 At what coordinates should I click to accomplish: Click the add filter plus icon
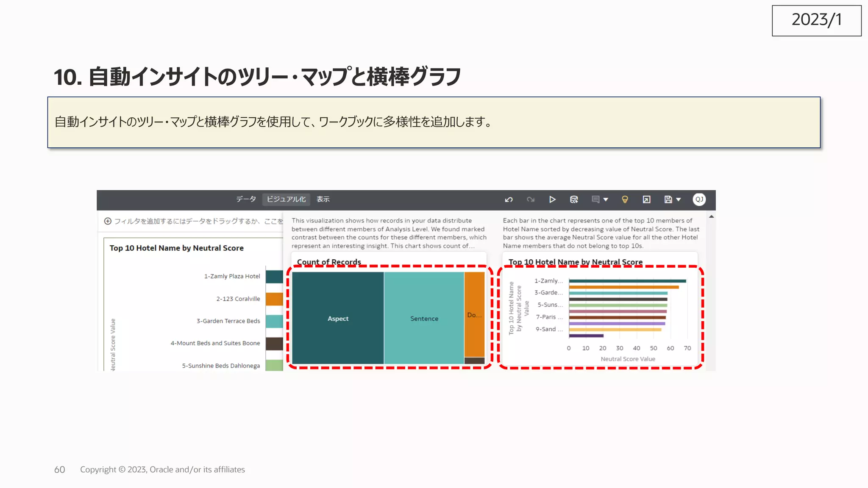tap(108, 221)
